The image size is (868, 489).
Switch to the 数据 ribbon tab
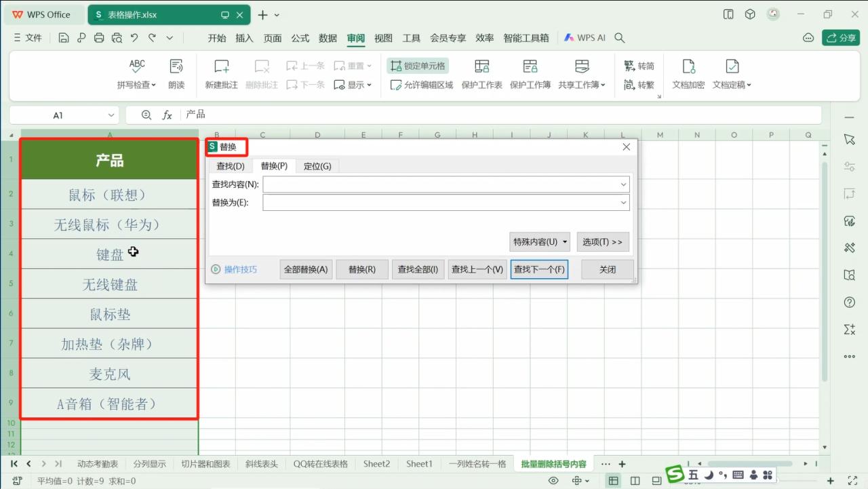pos(328,38)
